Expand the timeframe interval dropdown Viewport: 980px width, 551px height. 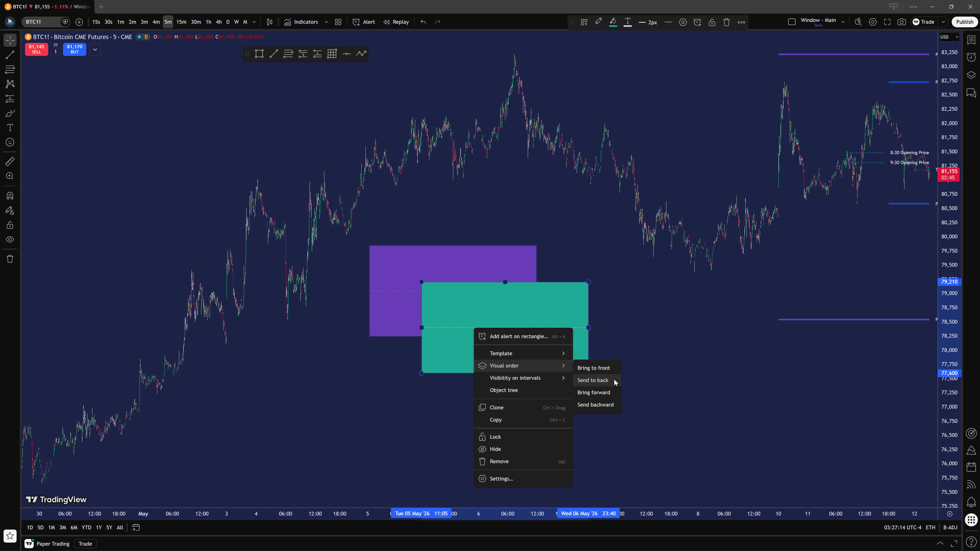(x=254, y=22)
